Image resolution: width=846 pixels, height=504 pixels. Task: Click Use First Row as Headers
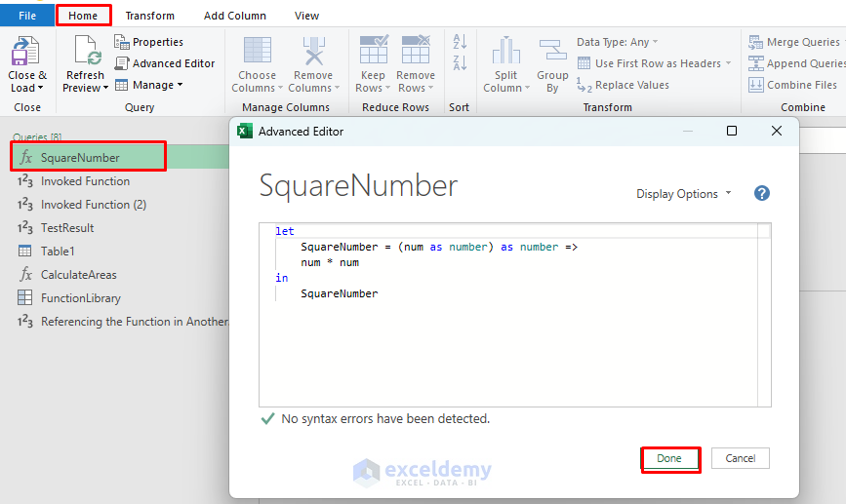tap(654, 63)
